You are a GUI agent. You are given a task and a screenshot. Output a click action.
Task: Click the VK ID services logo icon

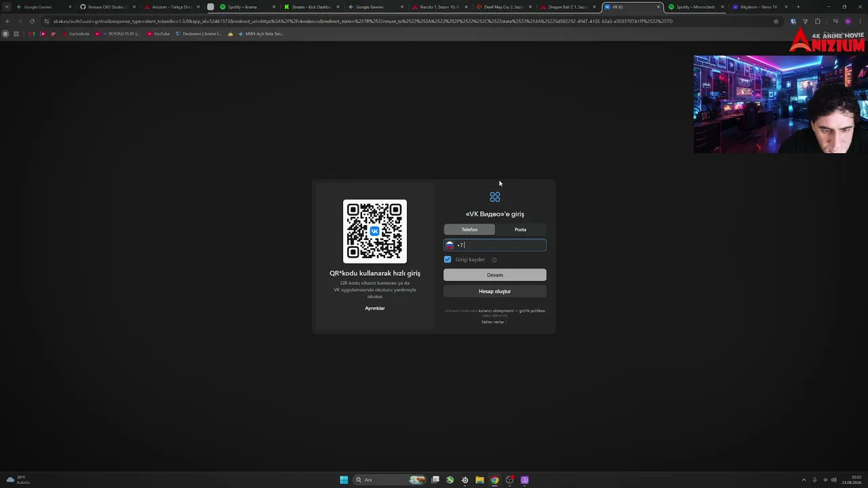495,197
